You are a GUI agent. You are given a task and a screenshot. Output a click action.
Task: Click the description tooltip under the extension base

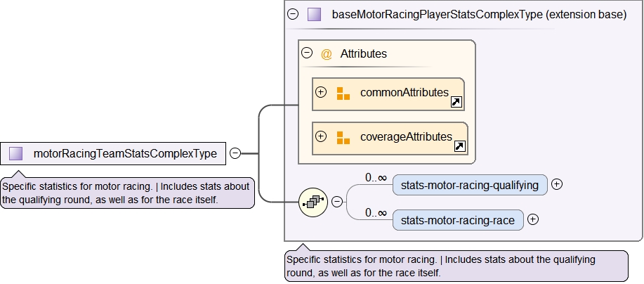(455, 266)
